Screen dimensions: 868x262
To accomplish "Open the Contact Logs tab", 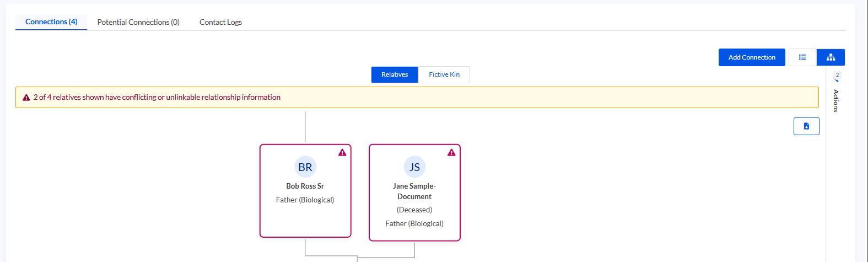I will tap(220, 22).
